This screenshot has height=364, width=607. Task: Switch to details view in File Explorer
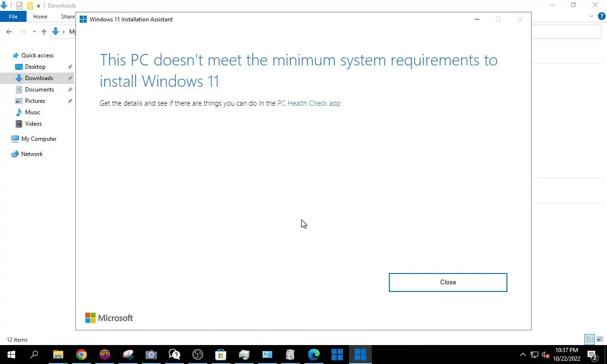click(x=589, y=339)
